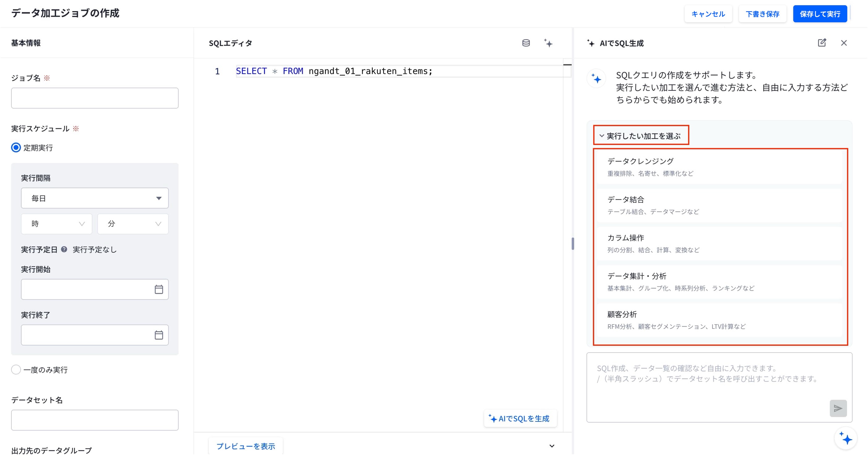Choose the データクレンジング option
The image size is (868, 455).
point(719,167)
